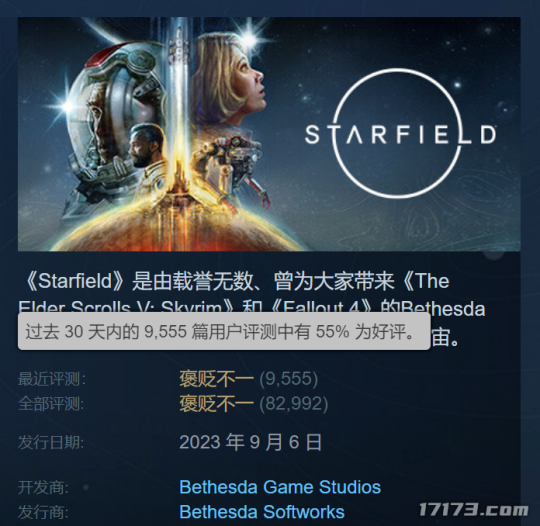Click the STARFIELD circular logo
The height and width of the screenshot is (526, 540).
click(400, 133)
